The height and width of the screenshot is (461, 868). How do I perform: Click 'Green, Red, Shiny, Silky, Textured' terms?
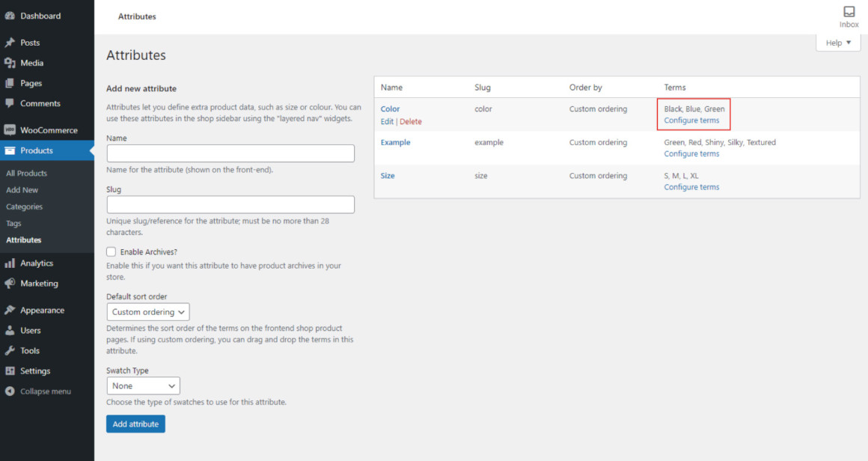[720, 142]
